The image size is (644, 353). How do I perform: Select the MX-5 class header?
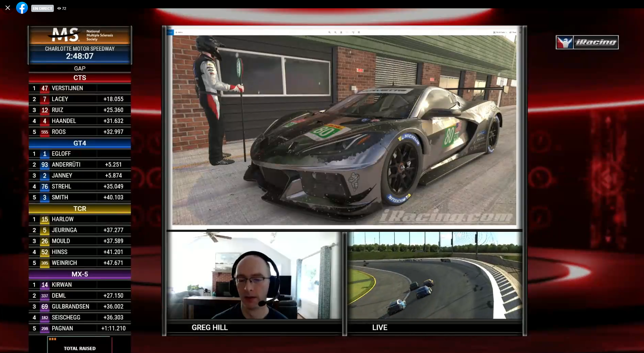coord(80,274)
